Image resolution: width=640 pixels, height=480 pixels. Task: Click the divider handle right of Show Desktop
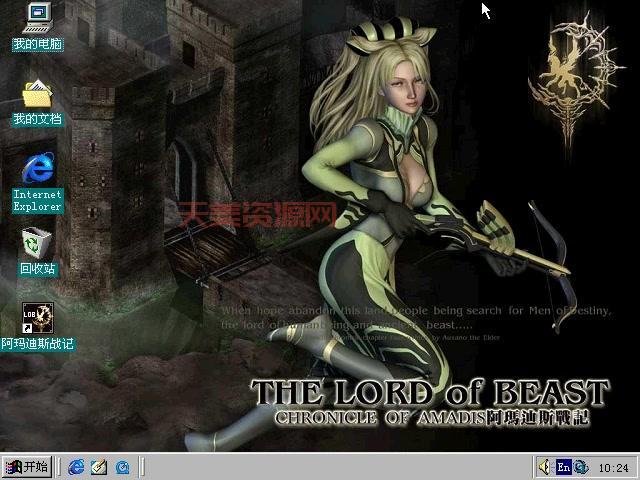point(142,467)
